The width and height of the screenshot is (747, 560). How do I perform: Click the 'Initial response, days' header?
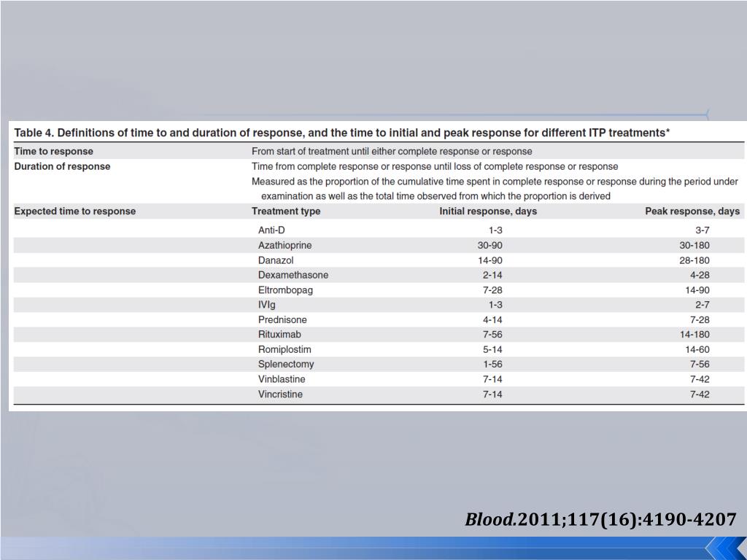(x=488, y=211)
